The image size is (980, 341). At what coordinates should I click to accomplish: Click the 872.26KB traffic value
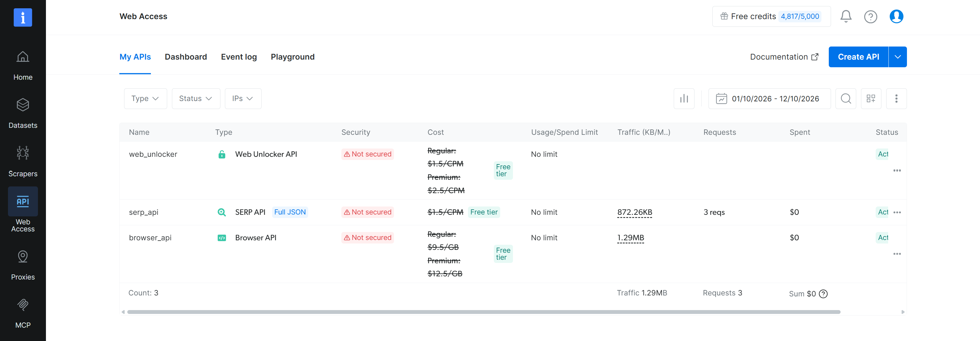click(635, 213)
